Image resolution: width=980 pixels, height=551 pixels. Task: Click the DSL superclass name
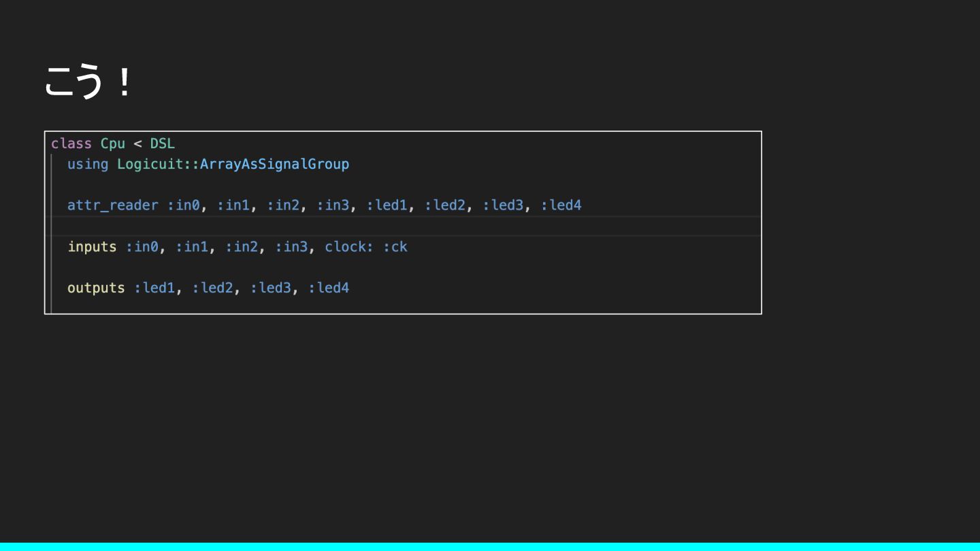coord(163,144)
